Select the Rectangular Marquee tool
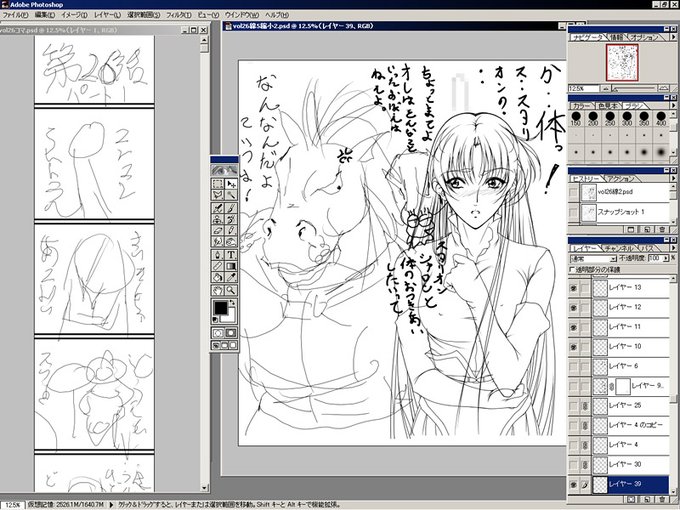 [218, 183]
